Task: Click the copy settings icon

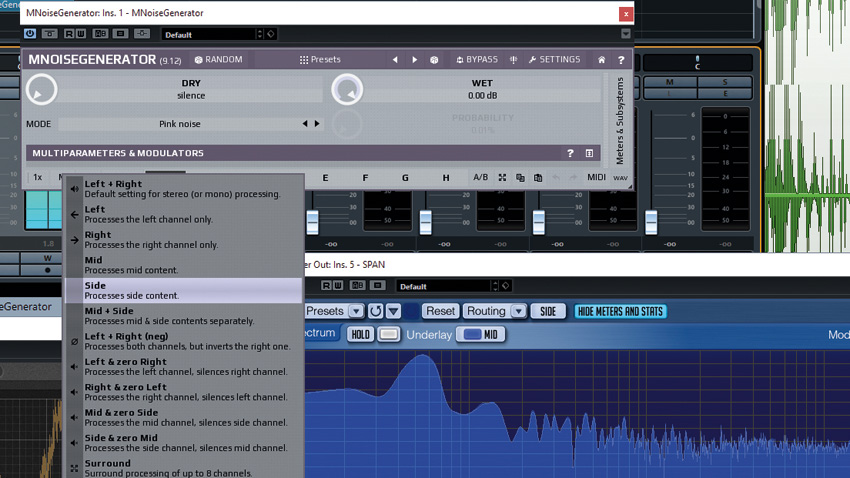Action: (520, 178)
